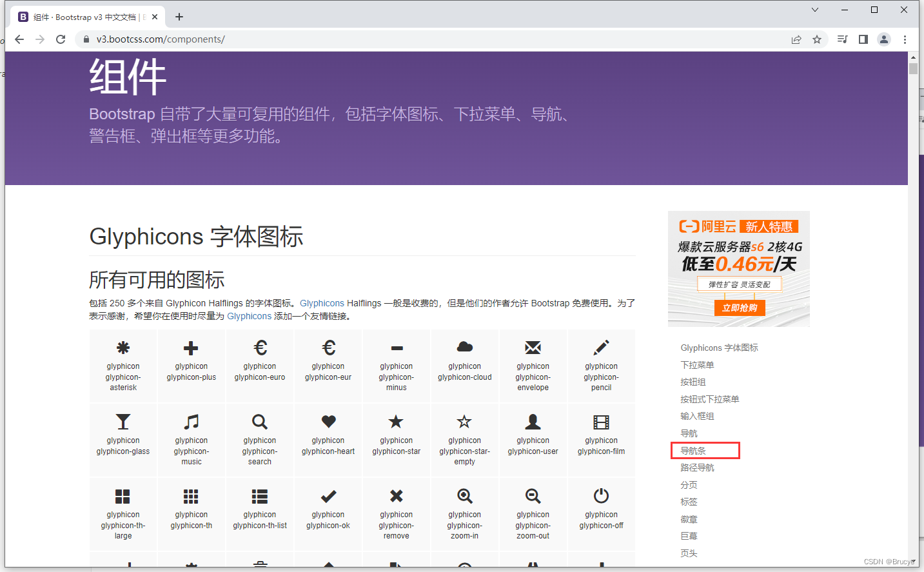Go to Glyphicons 字体图标 in sidebar
The image size is (924, 572).
click(x=719, y=348)
